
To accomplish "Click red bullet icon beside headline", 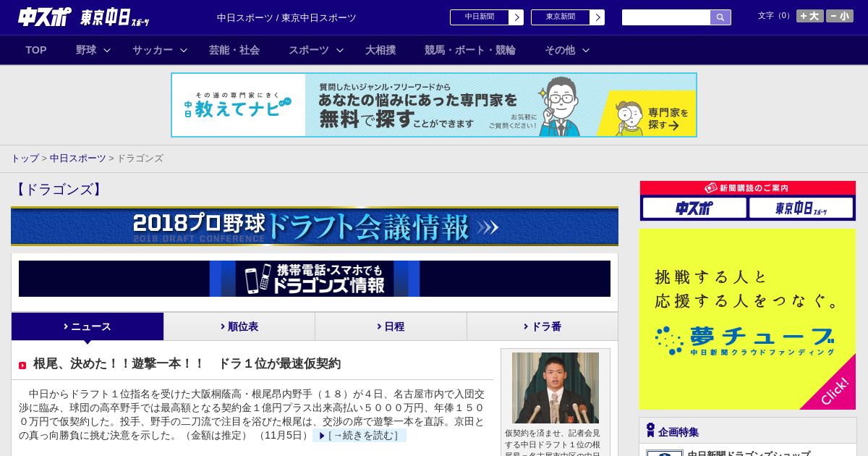I will pyautogui.click(x=22, y=366).
